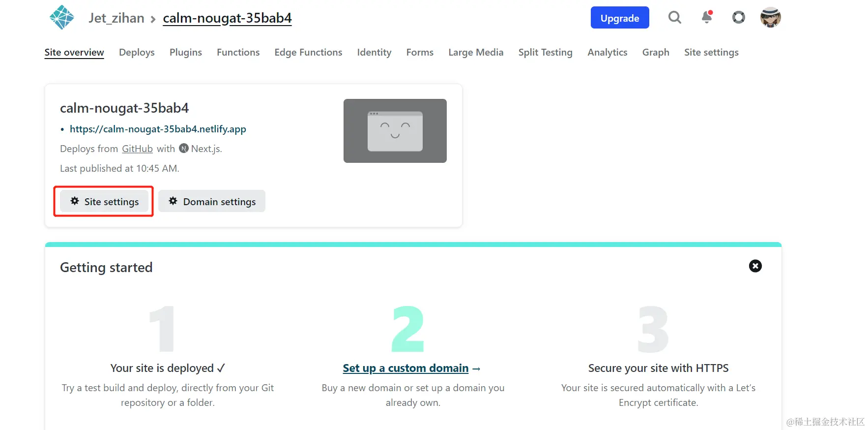The height and width of the screenshot is (430, 868).
Task: Switch to the Deploys tab
Action: click(x=137, y=52)
